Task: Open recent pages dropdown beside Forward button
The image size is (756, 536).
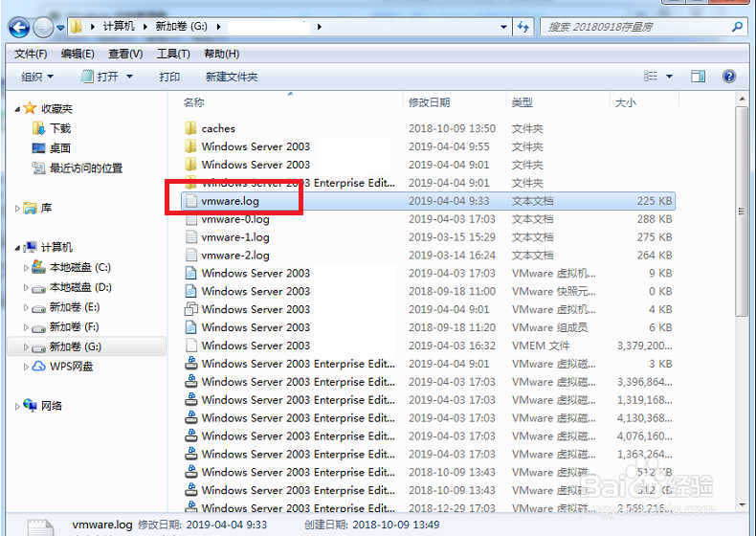Action: click(60, 28)
